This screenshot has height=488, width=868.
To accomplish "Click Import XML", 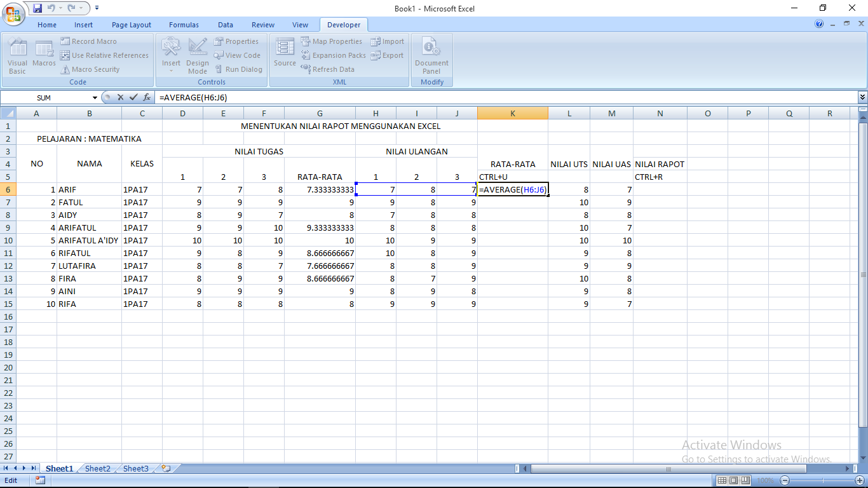I will 388,41.
